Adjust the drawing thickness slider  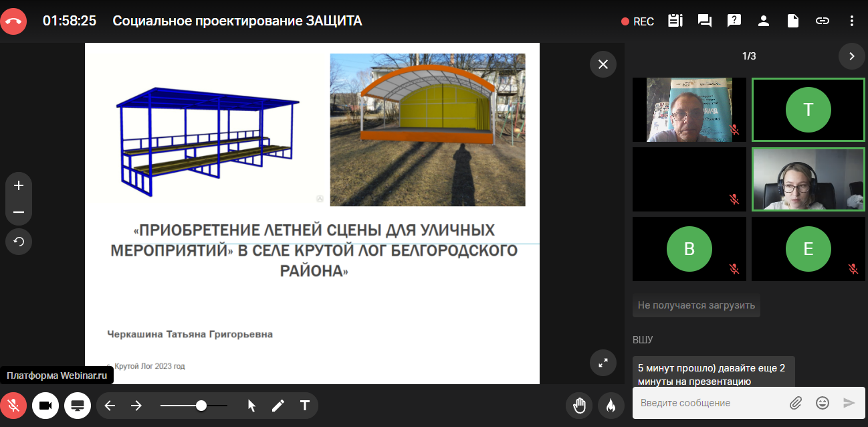coord(201,406)
